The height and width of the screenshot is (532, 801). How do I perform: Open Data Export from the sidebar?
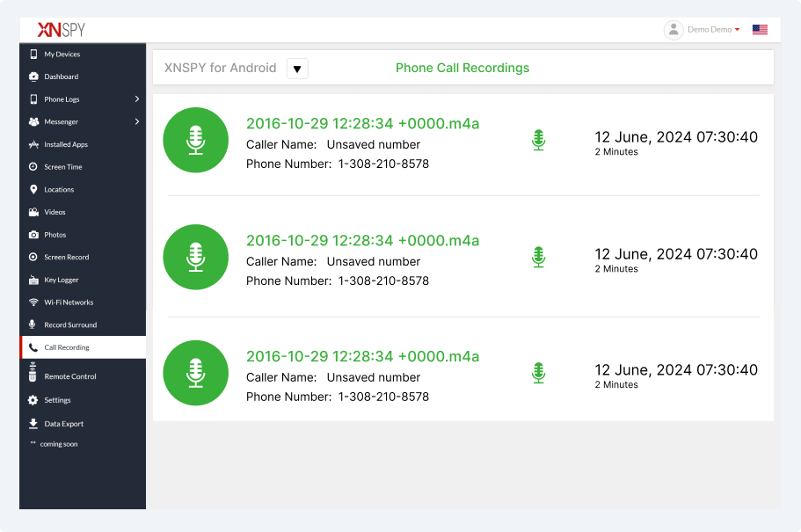tap(64, 424)
